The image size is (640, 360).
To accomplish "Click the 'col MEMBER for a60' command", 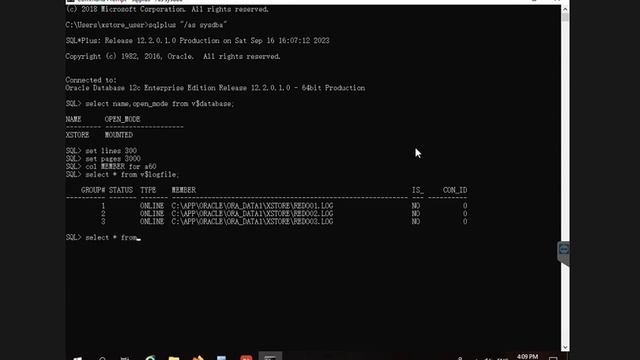I will pyautogui.click(x=120, y=167).
